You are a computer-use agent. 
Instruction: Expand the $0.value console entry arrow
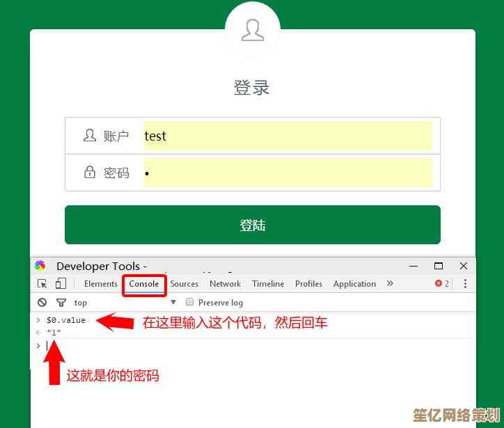coord(39,320)
